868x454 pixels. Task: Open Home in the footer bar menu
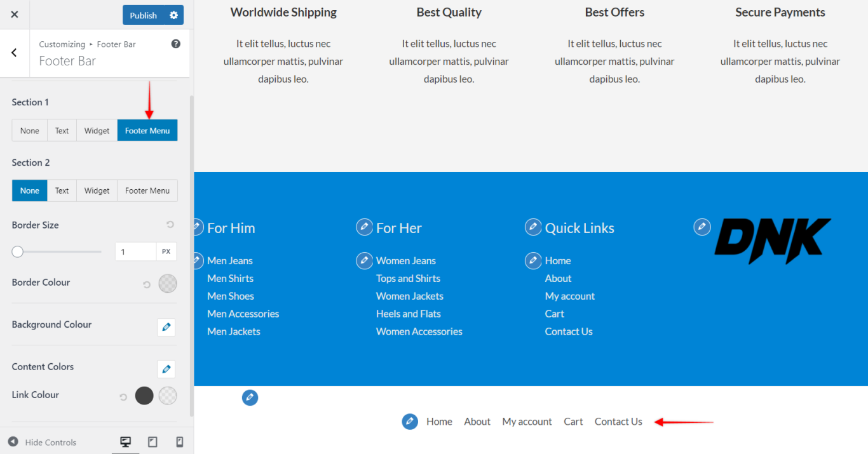tap(439, 422)
